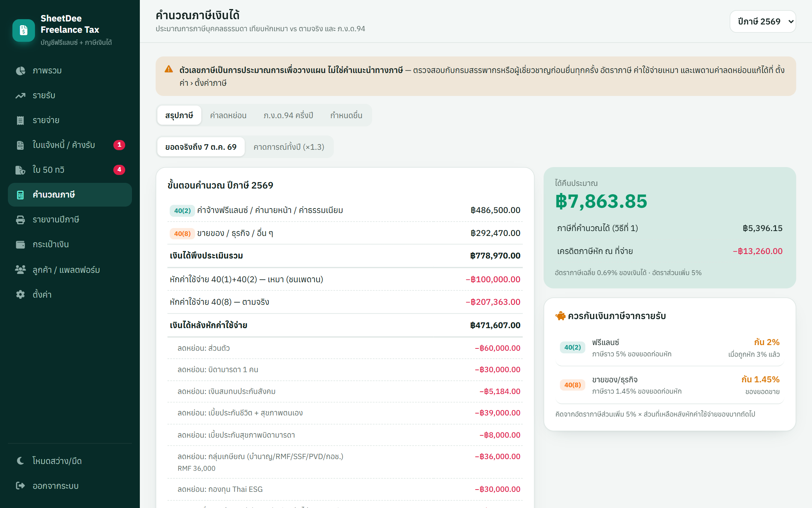Click the รายงานปีภาษี printer icon

pos(20,220)
